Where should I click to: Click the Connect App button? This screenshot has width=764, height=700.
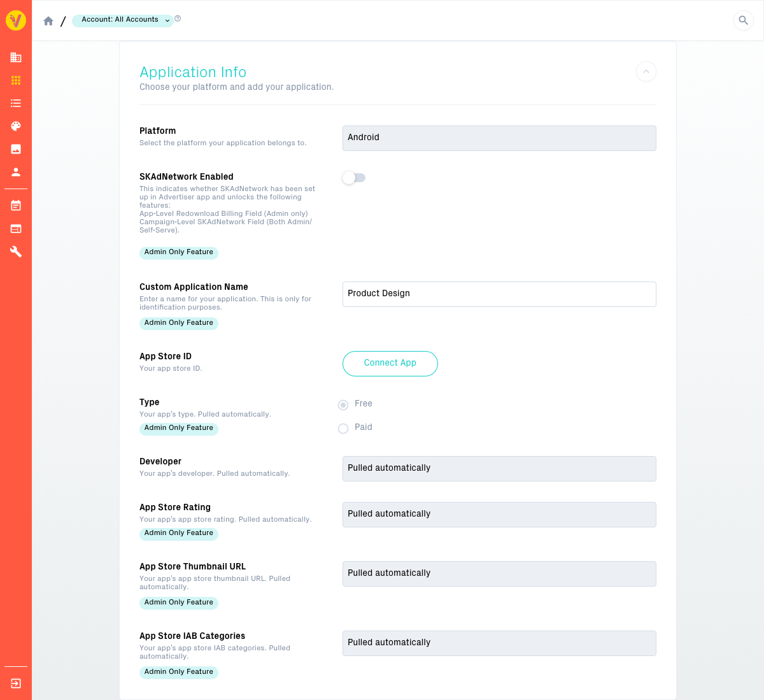click(390, 364)
